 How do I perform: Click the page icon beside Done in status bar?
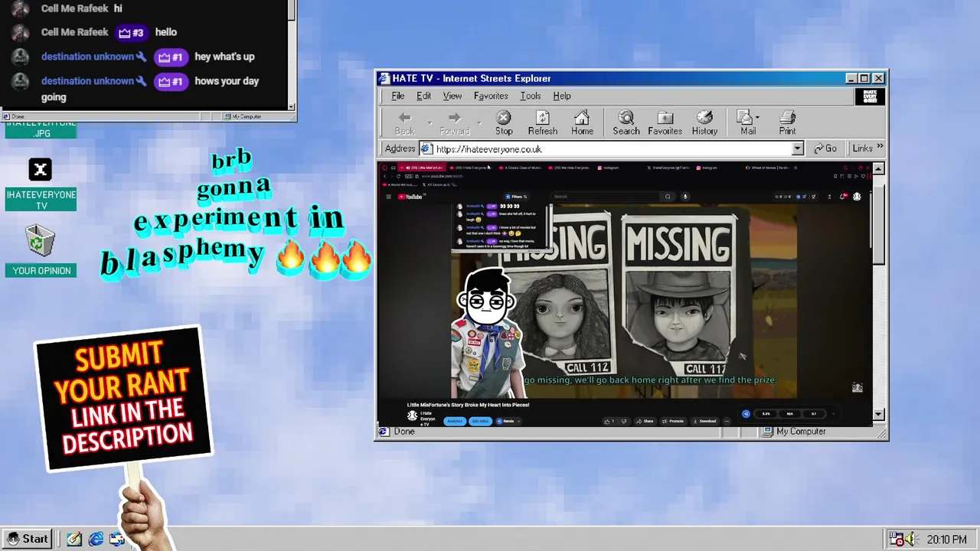coord(385,432)
